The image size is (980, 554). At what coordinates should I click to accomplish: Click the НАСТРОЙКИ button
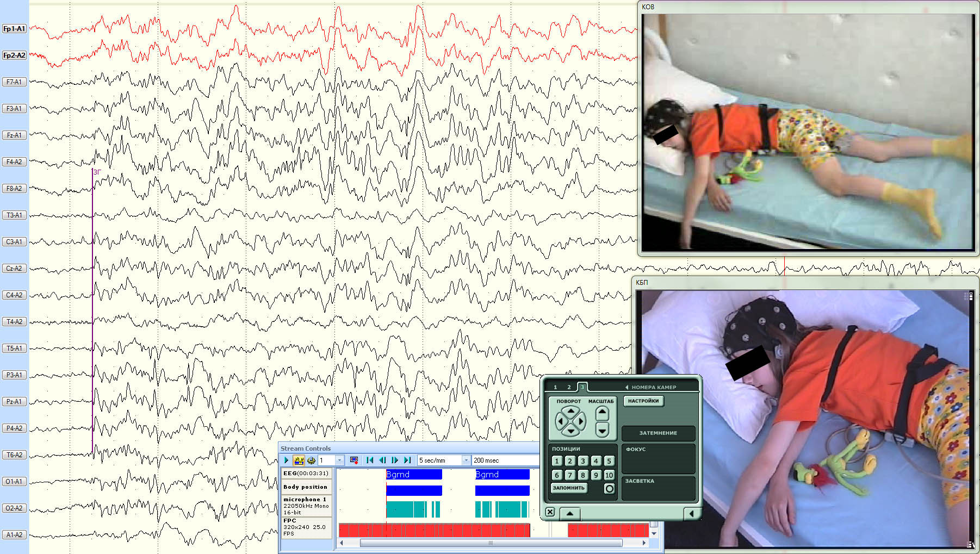pyautogui.click(x=643, y=401)
